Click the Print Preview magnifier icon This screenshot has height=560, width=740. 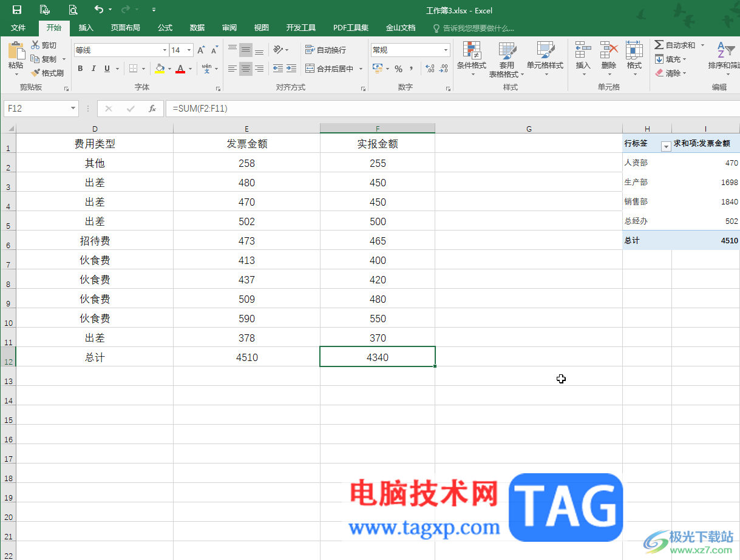pyautogui.click(x=73, y=10)
